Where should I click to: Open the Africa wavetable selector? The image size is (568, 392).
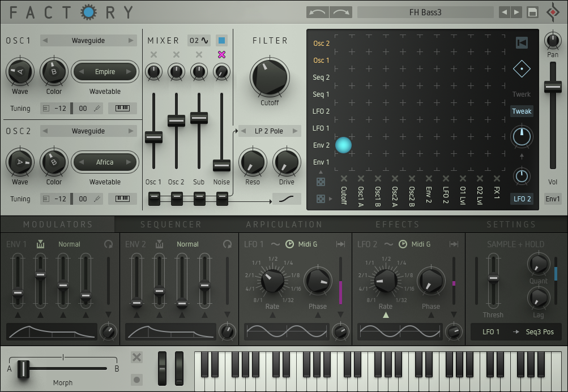pos(105,162)
